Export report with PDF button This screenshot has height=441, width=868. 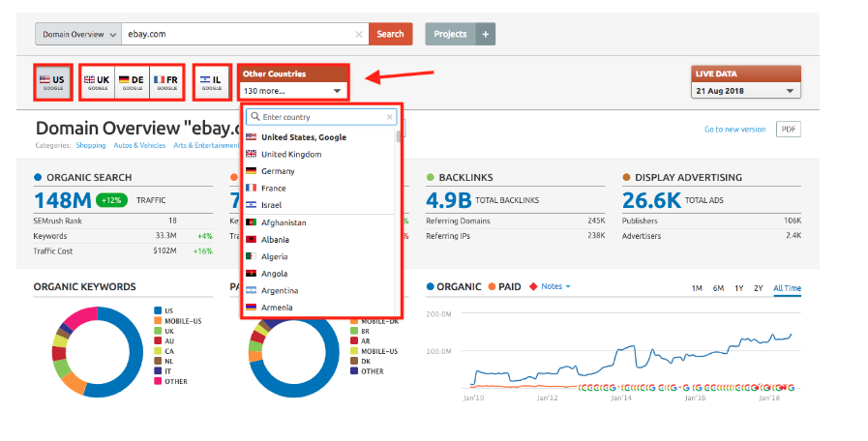(789, 129)
